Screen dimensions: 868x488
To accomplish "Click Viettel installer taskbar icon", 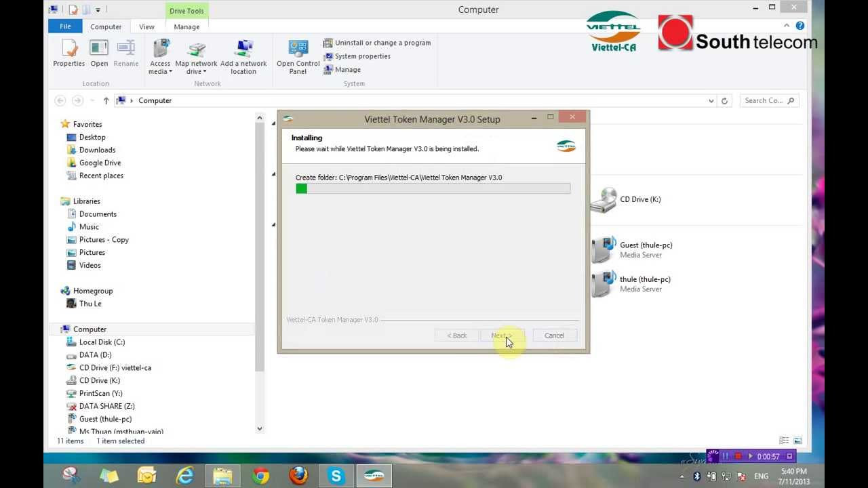I will tap(374, 476).
